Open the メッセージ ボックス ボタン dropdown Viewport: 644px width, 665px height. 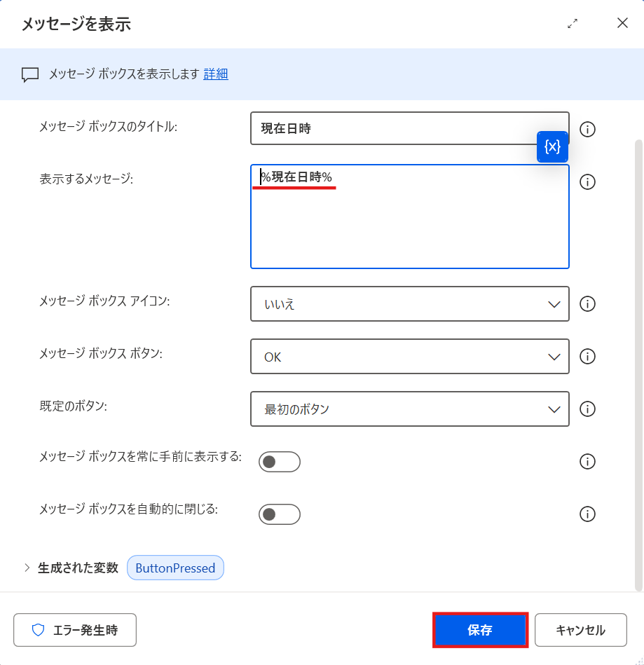[x=410, y=357]
